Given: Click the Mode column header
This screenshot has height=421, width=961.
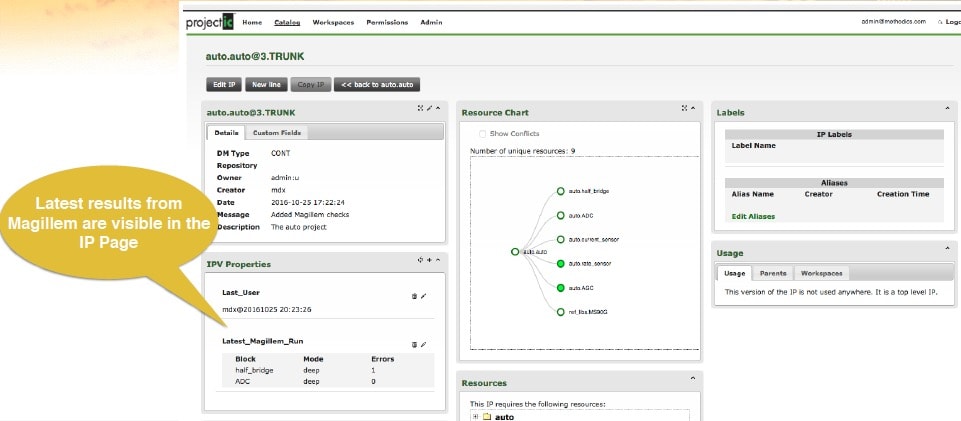Looking at the screenshot, I should point(313,359).
